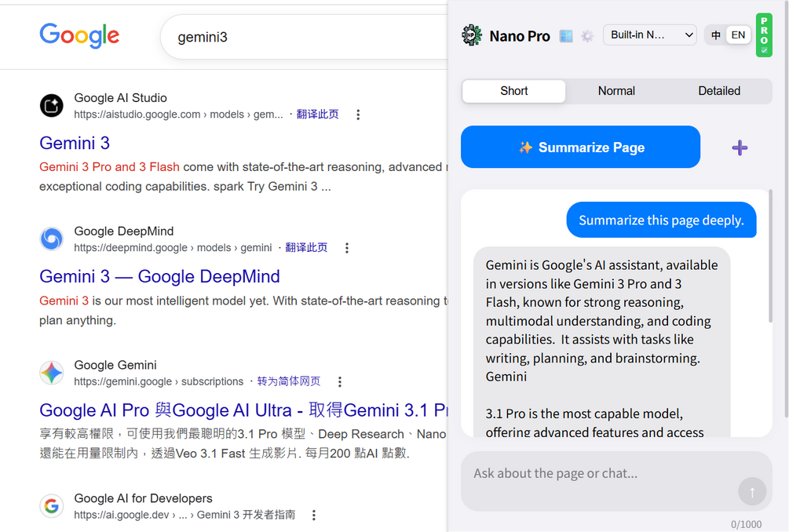Viewport: 789px width, 532px height.
Task: Click the Google Gemini site name
Action: tap(115, 365)
